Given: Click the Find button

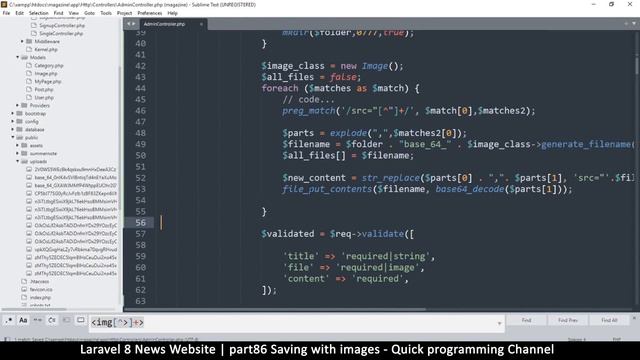Looking at the screenshot, I should 526,320.
